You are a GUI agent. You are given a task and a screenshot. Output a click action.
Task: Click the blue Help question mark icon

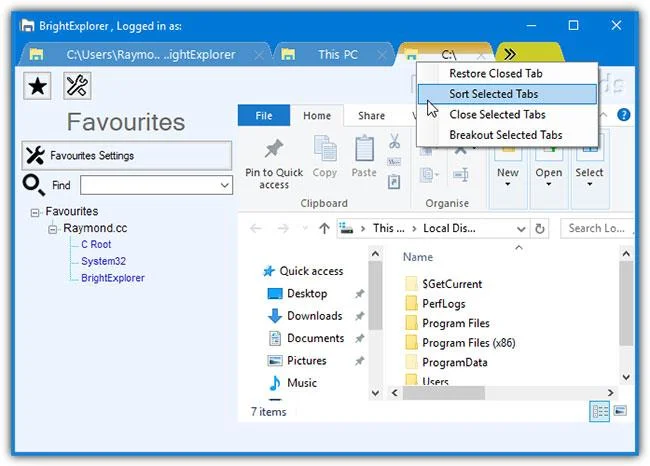623,115
